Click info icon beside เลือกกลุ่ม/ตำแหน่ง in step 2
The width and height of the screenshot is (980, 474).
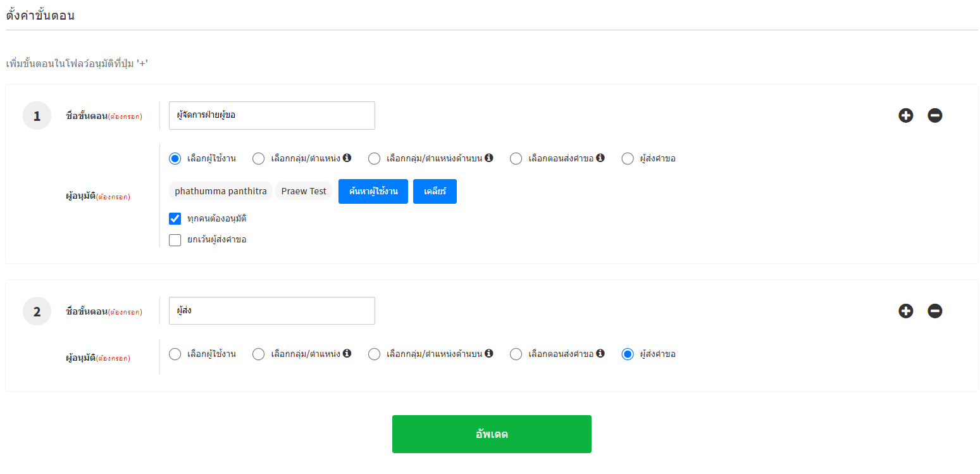pyautogui.click(x=347, y=353)
